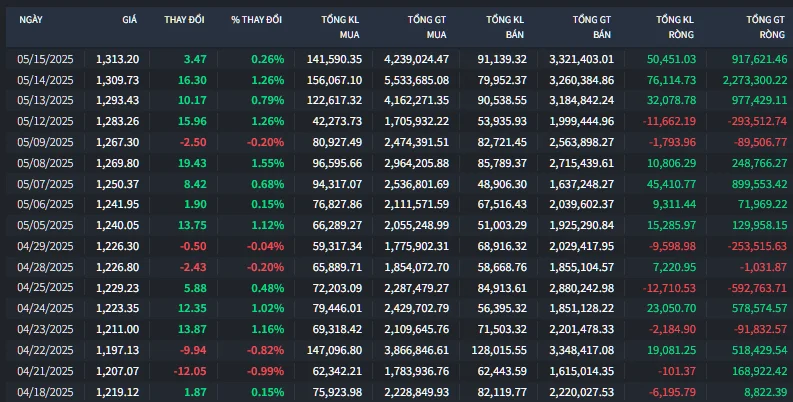The image size is (793, 402).
Task: Select the date 04/25/2025
Action: (x=45, y=288)
